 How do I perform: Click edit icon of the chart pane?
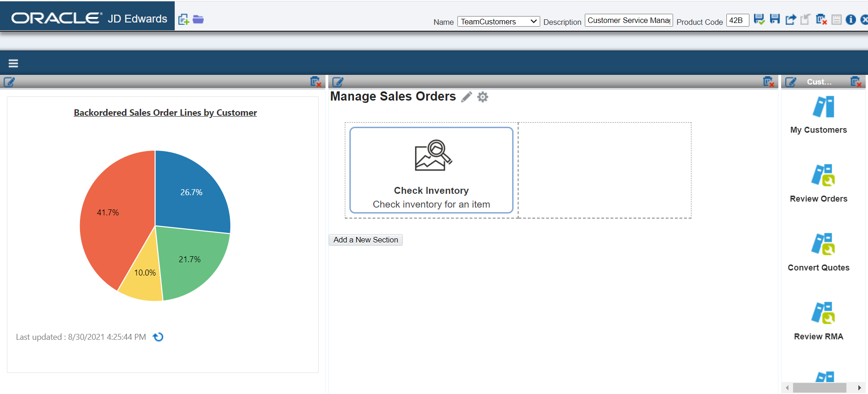tap(9, 82)
